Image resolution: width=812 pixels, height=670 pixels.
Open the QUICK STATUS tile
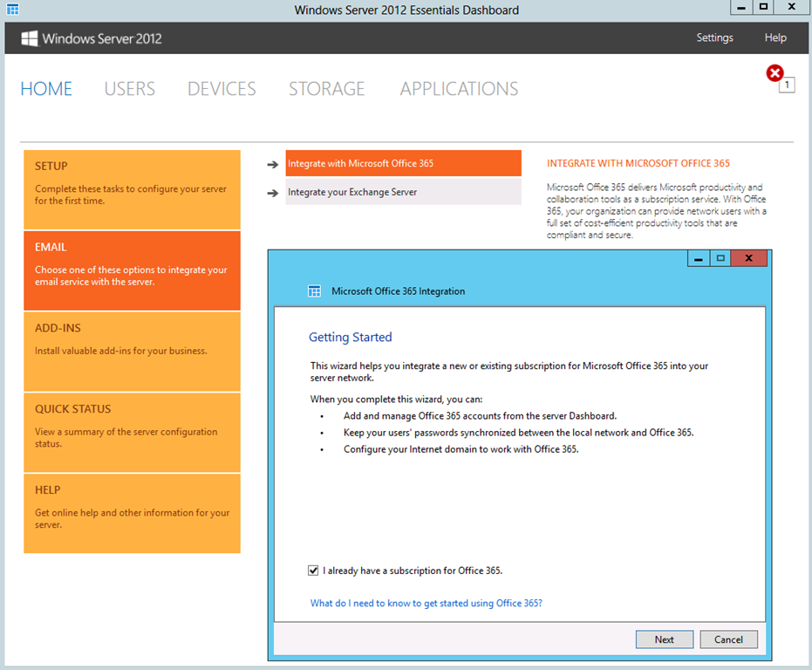(132, 432)
